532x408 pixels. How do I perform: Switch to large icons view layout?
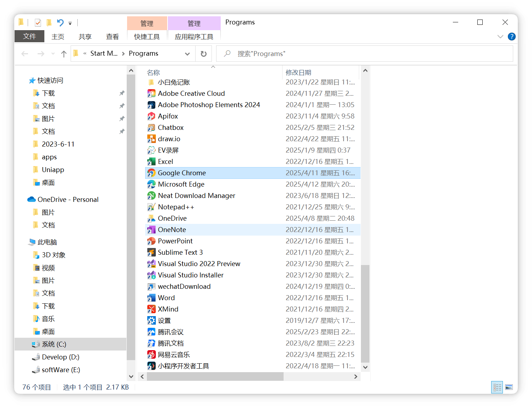pyautogui.click(x=509, y=387)
